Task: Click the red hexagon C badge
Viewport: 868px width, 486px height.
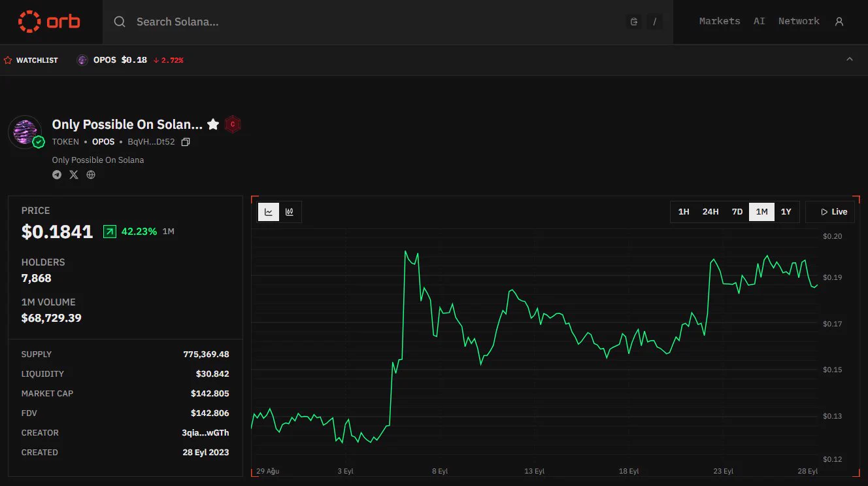Action: tap(233, 124)
